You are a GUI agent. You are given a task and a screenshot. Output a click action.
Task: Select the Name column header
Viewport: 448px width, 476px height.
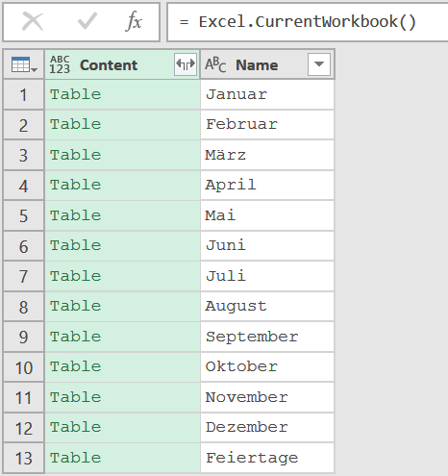point(267,64)
